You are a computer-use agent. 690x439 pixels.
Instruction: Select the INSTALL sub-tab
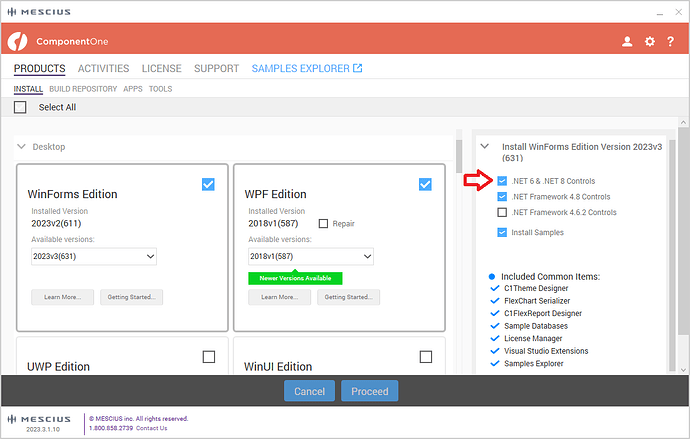point(28,89)
